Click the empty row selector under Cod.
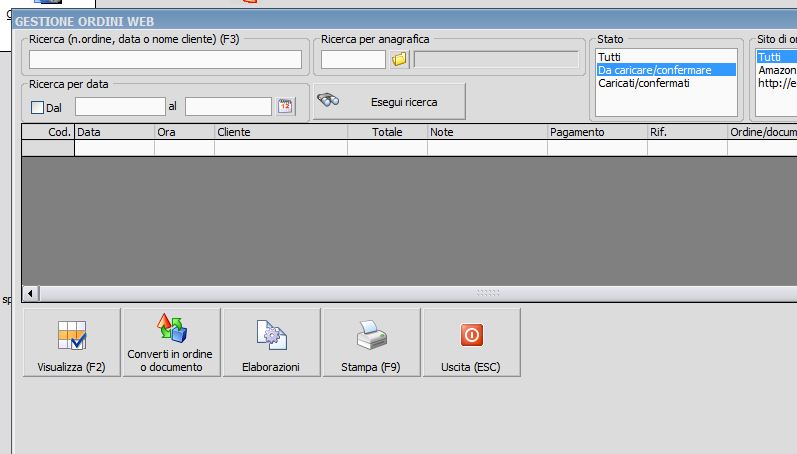This screenshot has height=454, width=797. click(x=48, y=148)
